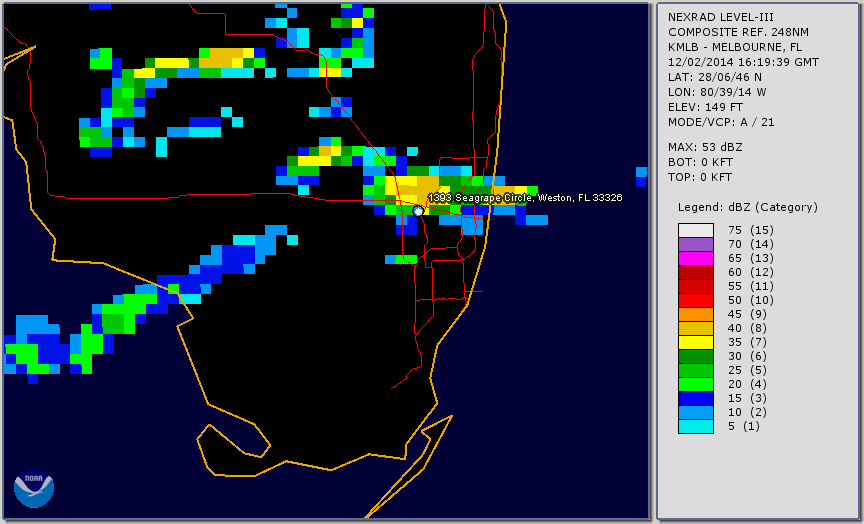Click the Legend: dBZ (Category) heading
The height and width of the screenshot is (524, 864).
(748, 207)
